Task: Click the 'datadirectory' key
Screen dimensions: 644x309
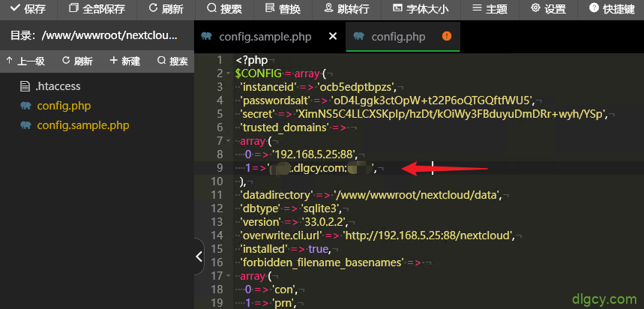Action: pyautogui.click(x=277, y=195)
